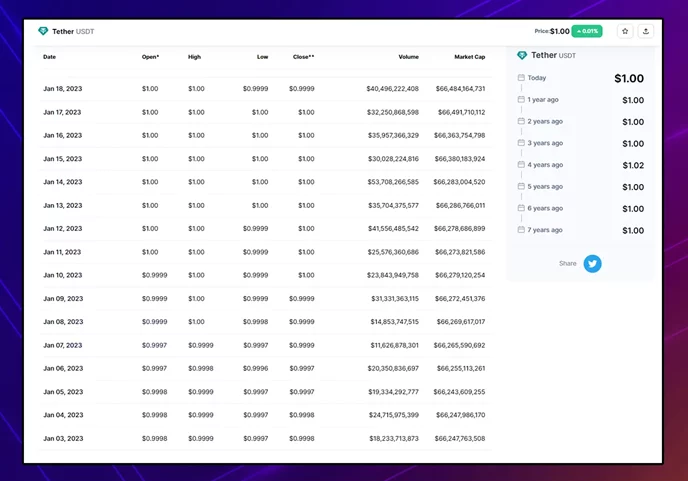Click the Low column header

click(x=262, y=57)
